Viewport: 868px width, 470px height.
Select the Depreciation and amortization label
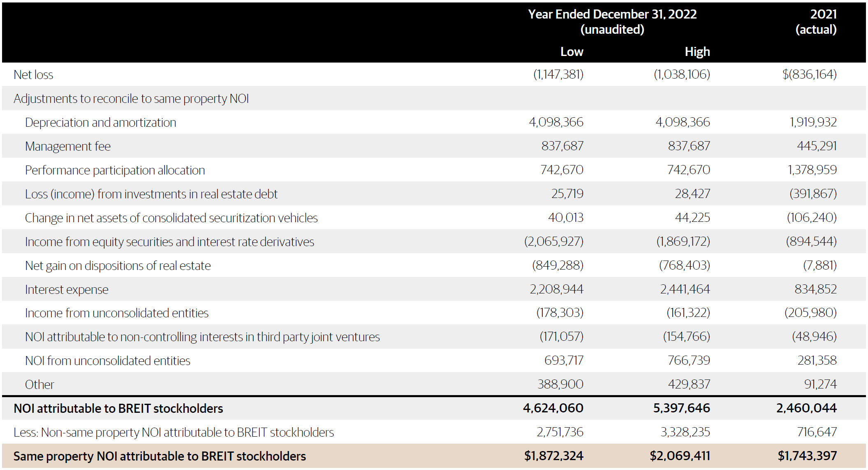[100, 122]
